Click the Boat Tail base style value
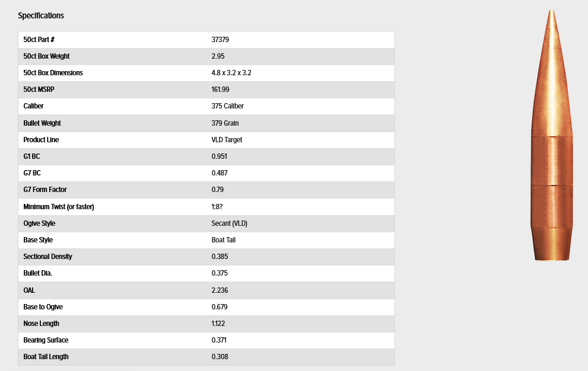 pyautogui.click(x=223, y=240)
